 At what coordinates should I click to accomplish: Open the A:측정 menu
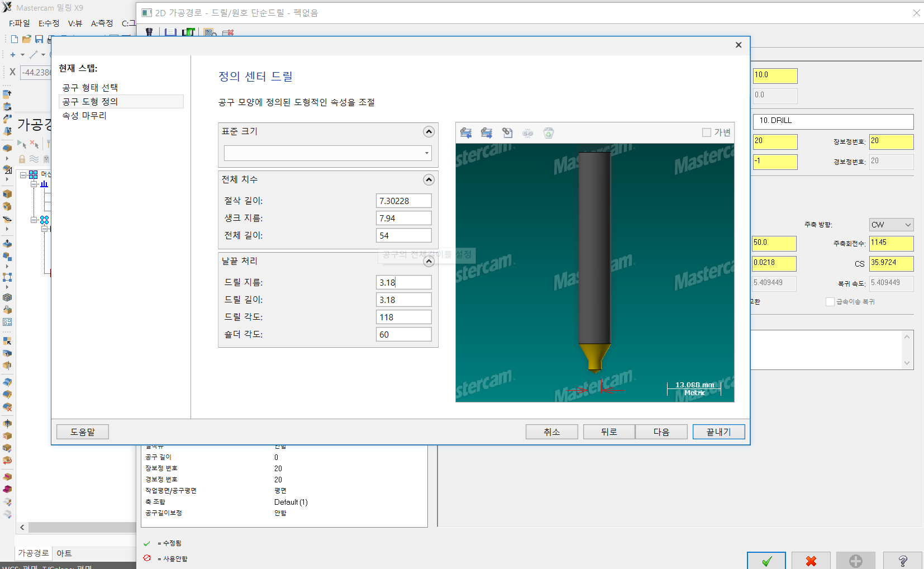point(102,23)
